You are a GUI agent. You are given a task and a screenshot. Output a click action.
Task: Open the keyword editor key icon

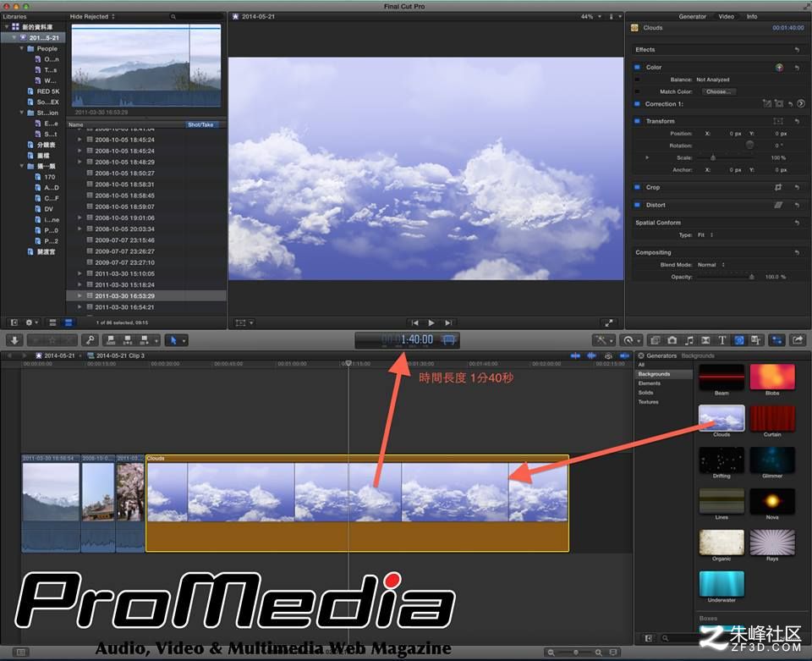91,340
